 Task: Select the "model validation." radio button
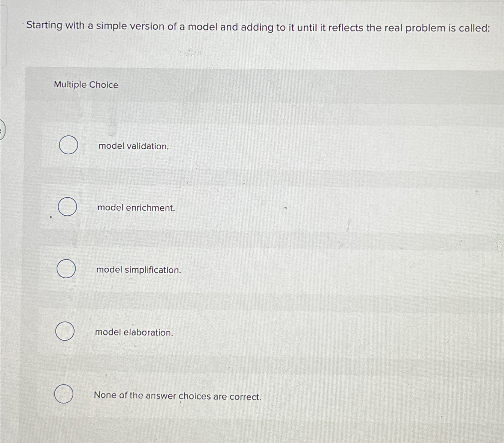(69, 145)
